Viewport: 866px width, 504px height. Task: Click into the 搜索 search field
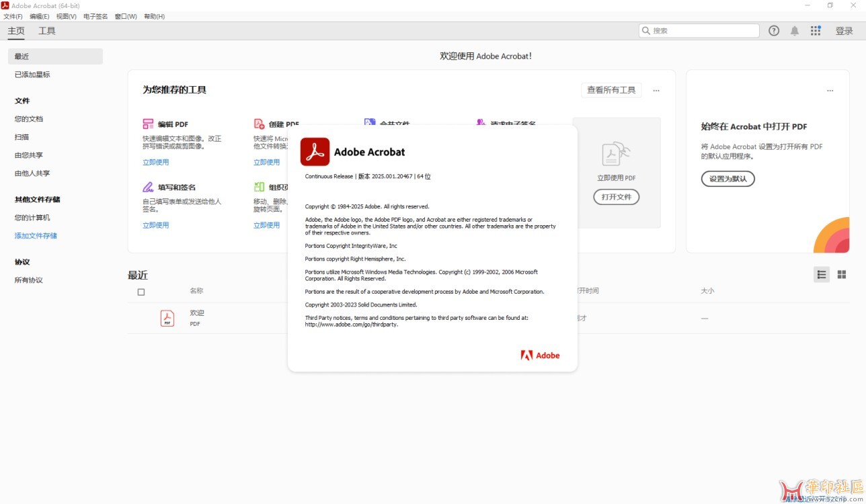point(703,31)
